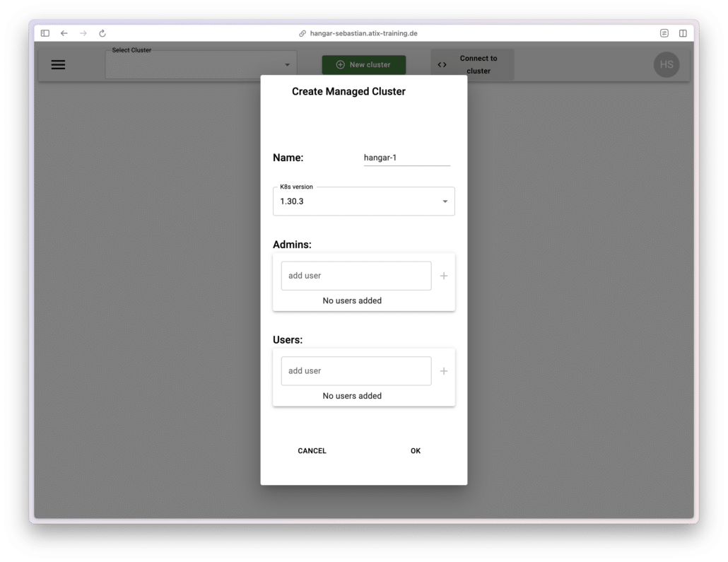Click the Name field containing hangar-1
This screenshot has height=562, width=728.
tap(406, 158)
